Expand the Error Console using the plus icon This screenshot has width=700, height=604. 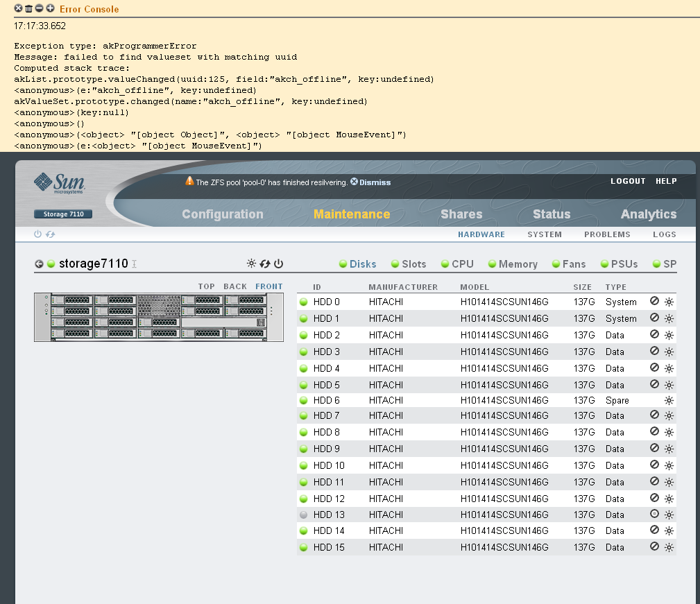pos(50,8)
